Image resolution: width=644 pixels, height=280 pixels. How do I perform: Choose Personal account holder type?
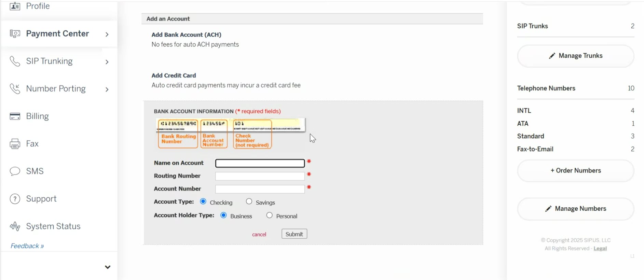point(270,215)
